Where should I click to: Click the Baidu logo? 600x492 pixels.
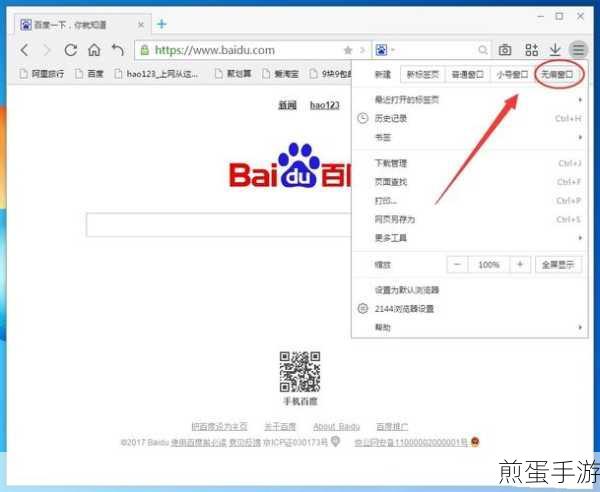pos(290,166)
